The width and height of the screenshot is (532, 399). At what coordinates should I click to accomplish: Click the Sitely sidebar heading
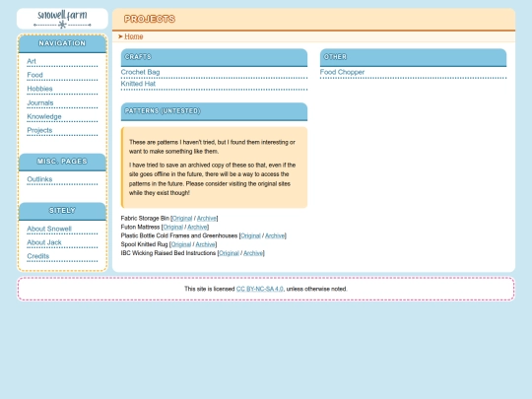[62, 211]
